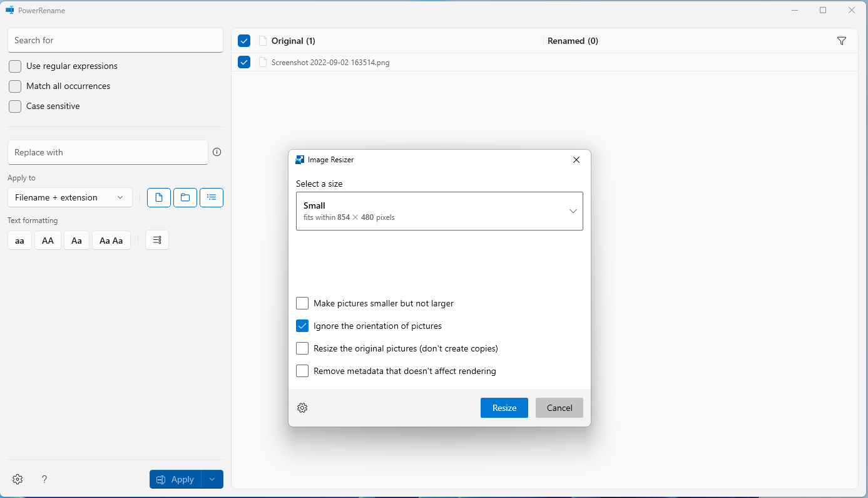Toggle select-all checkbox by Original

click(244, 41)
